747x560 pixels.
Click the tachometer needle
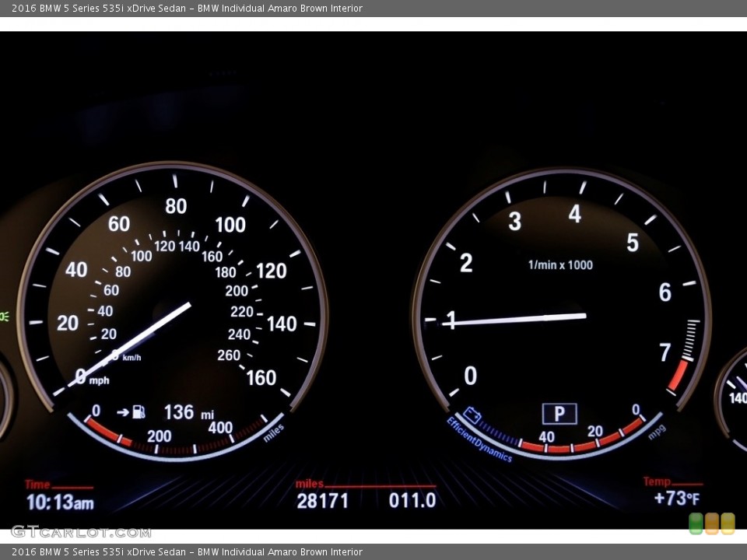click(x=514, y=320)
